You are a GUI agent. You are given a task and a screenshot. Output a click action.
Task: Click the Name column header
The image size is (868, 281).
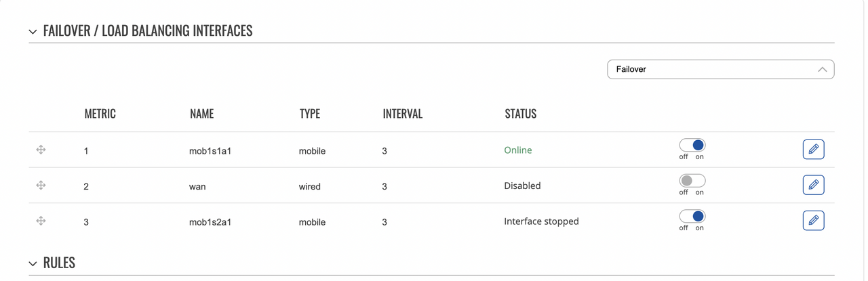(201, 114)
